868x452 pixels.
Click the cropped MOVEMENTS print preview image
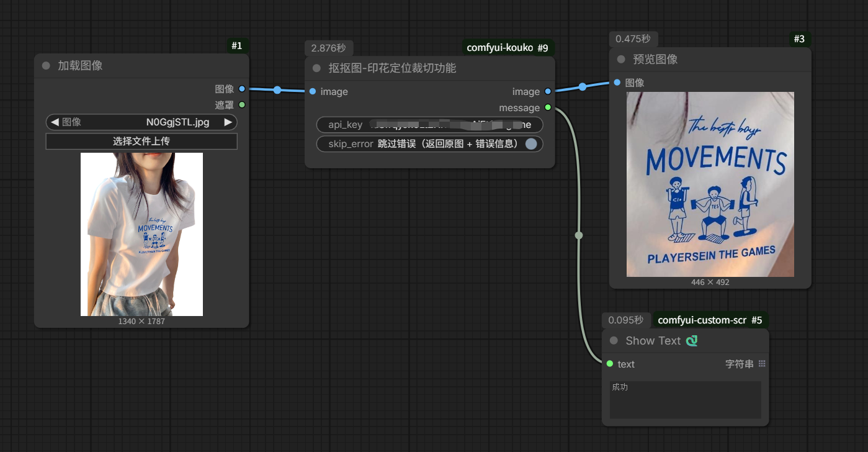(710, 184)
